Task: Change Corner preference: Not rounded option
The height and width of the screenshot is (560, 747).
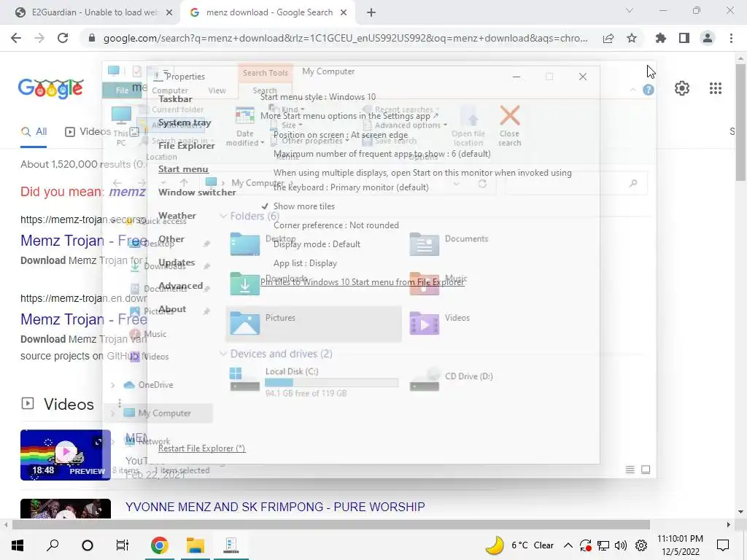Action: point(336,225)
